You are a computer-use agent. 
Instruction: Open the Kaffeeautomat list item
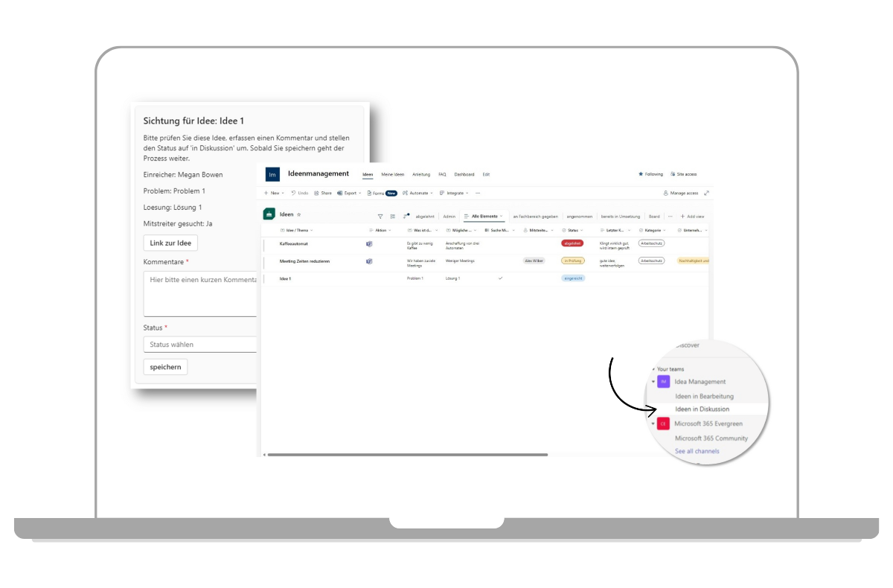pos(294,243)
